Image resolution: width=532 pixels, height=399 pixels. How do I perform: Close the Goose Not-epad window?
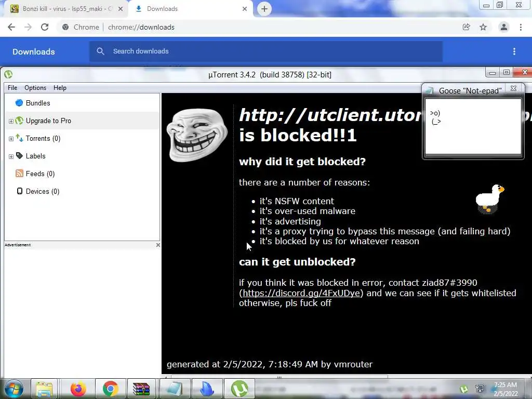click(513, 88)
